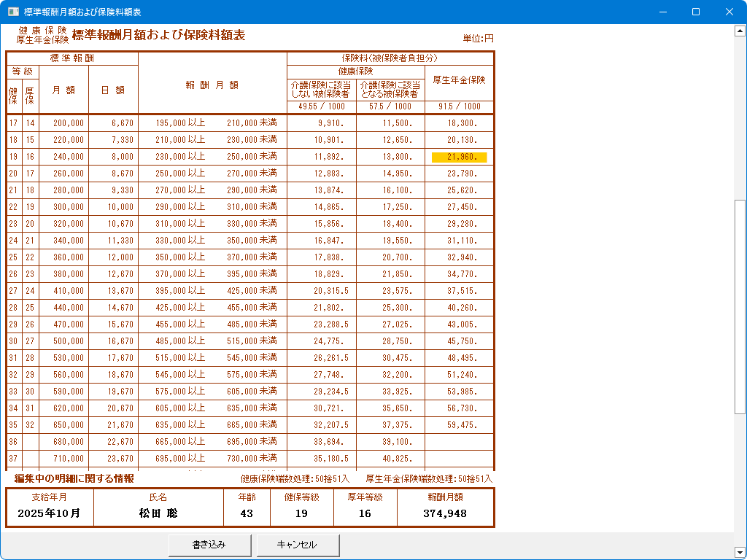Click the 健保等級 value 19

(301, 513)
